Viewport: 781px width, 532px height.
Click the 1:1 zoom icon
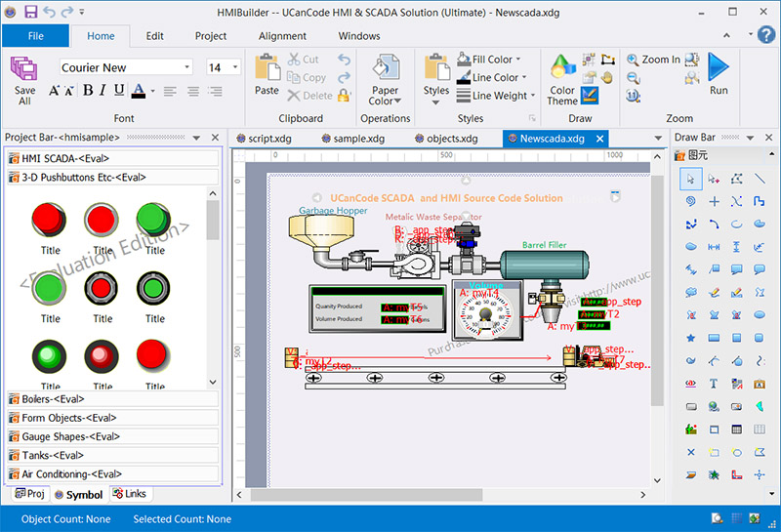[x=633, y=95]
